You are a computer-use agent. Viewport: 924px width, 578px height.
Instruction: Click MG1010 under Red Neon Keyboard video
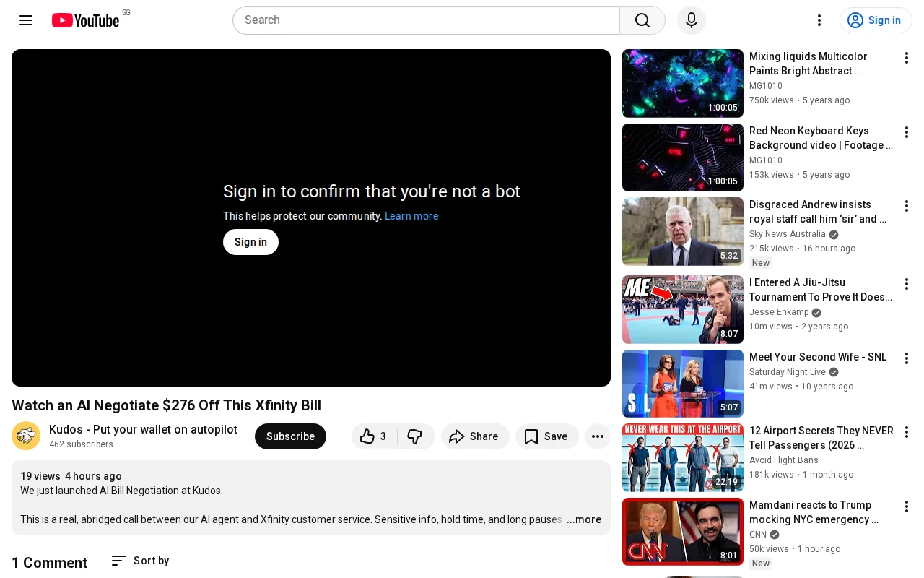(x=766, y=160)
